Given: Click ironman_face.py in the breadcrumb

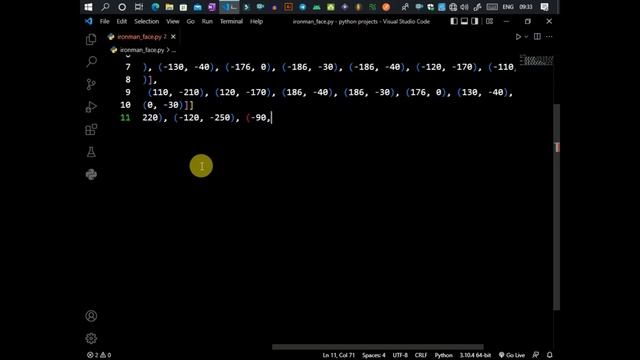Looking at the screenshot, I should [x=142, y=50].
